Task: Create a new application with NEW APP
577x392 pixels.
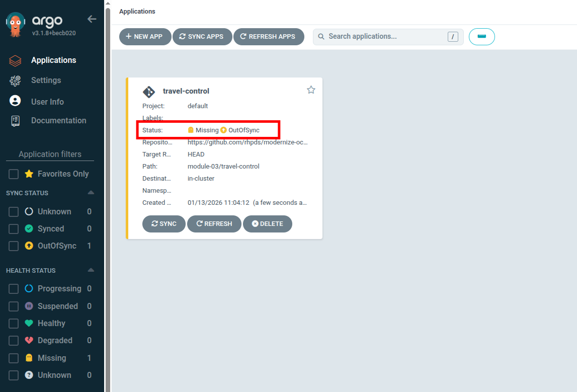Action: tap(145, 36)
